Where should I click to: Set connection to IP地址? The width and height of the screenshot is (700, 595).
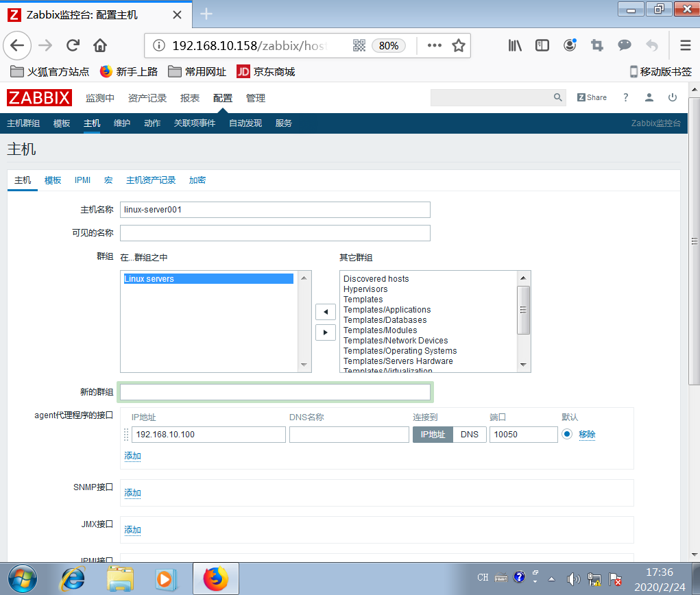point(433,435)
